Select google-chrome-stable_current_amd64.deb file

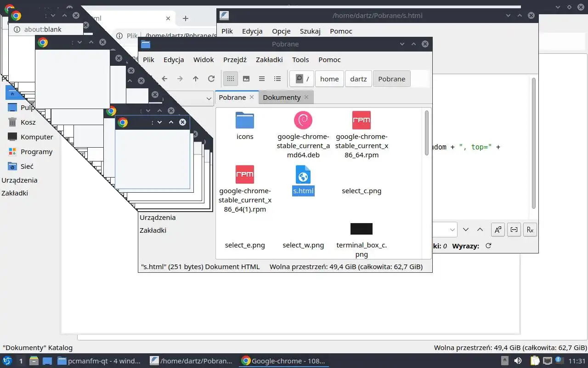[303, 134]
